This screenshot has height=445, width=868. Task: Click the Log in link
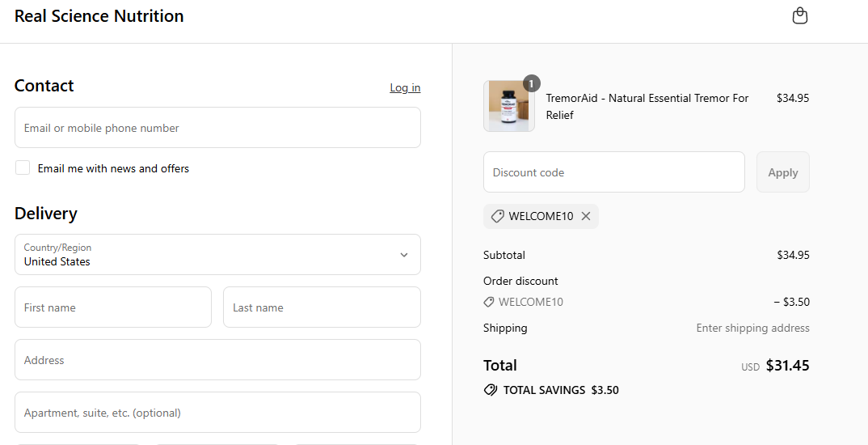point(405,87)
